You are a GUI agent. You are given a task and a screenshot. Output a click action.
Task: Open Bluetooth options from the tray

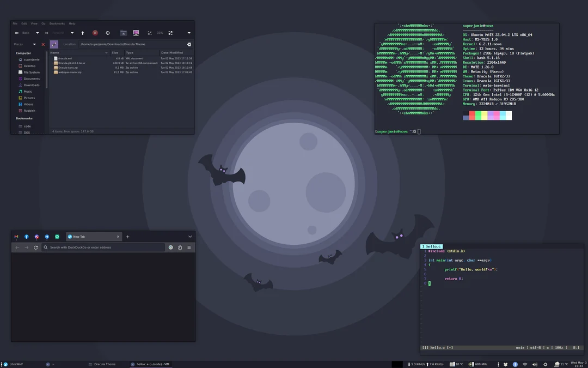[515, 364]
